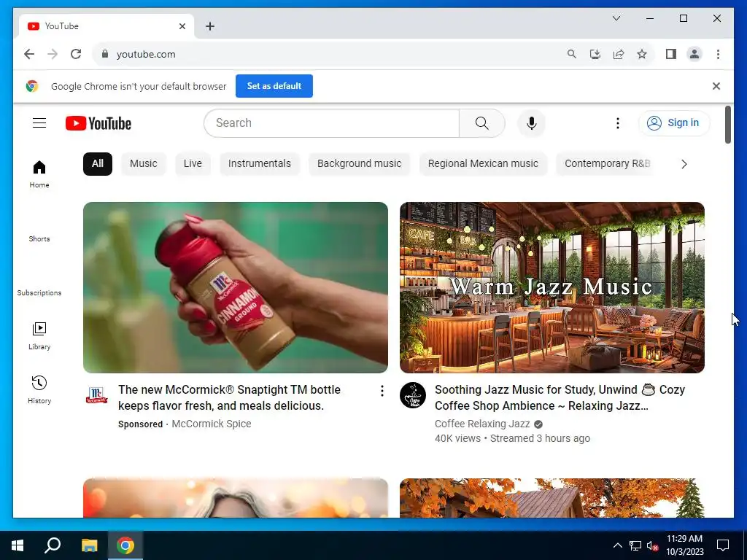
Task: Open File Explorer from taskbar
Action: click(89, 545)
